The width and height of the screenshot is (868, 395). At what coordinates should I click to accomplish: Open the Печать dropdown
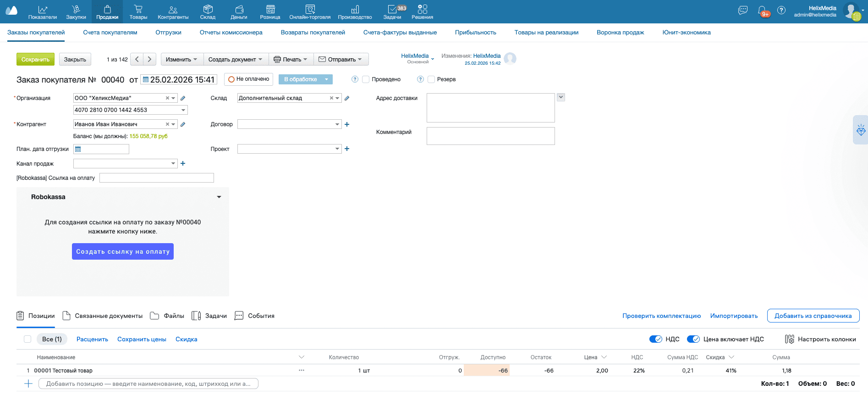pyautogui.click(x=291, y=59)
